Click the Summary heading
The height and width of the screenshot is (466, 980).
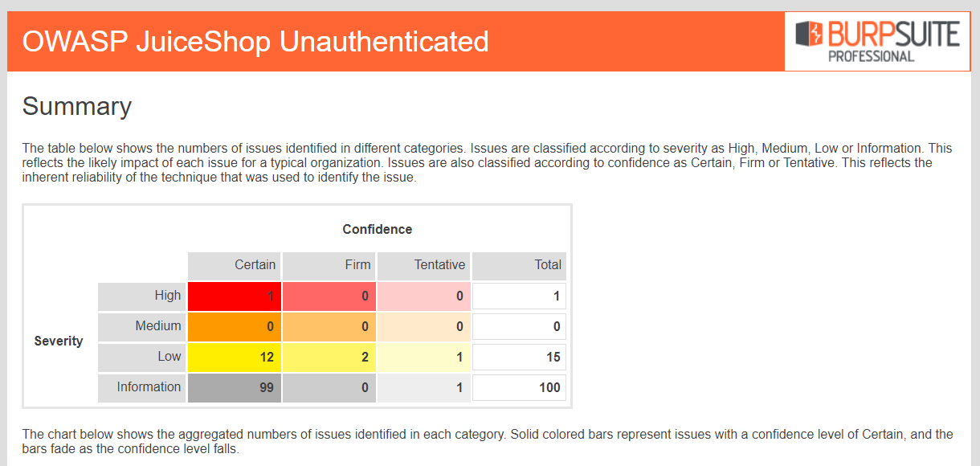(77, 106)
